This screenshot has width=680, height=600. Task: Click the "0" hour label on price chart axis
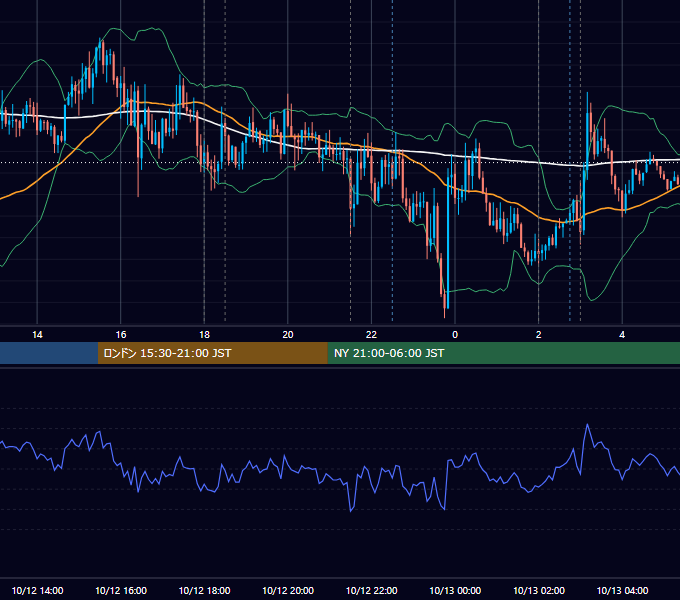[455, 335]
